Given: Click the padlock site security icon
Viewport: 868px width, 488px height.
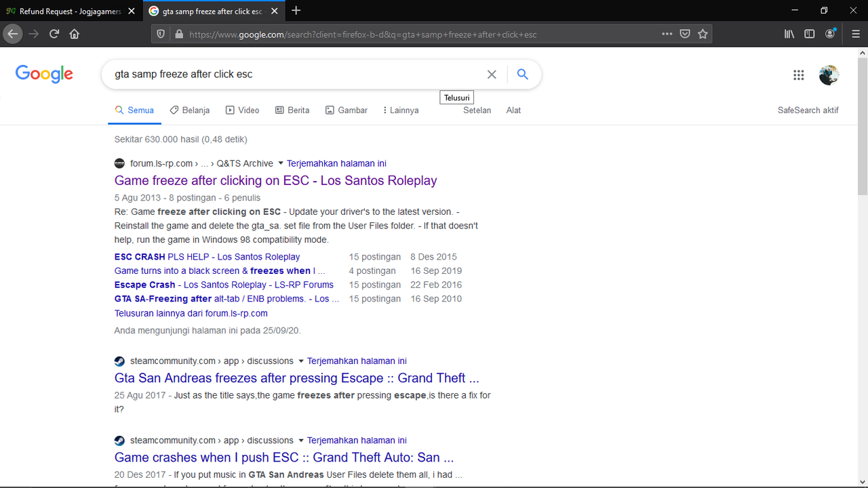Looking at the screenshot, I should click(x=179, y=34).
